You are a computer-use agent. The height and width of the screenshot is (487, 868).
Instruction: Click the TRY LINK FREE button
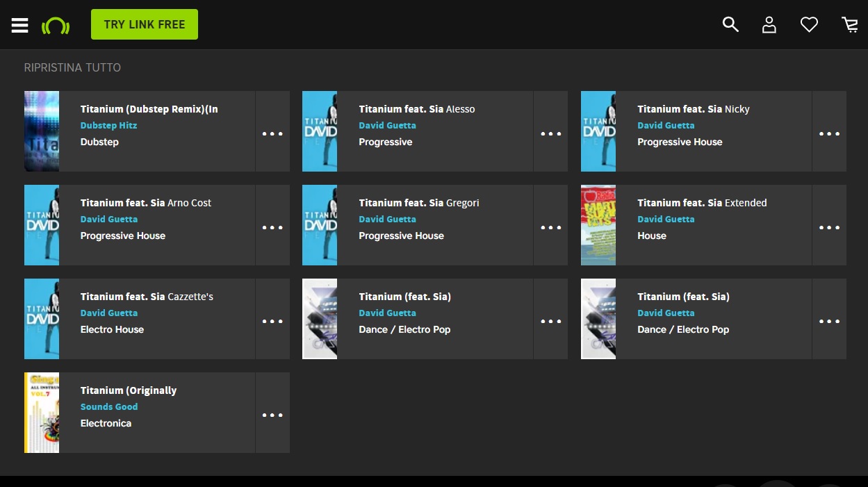point(145,24)
